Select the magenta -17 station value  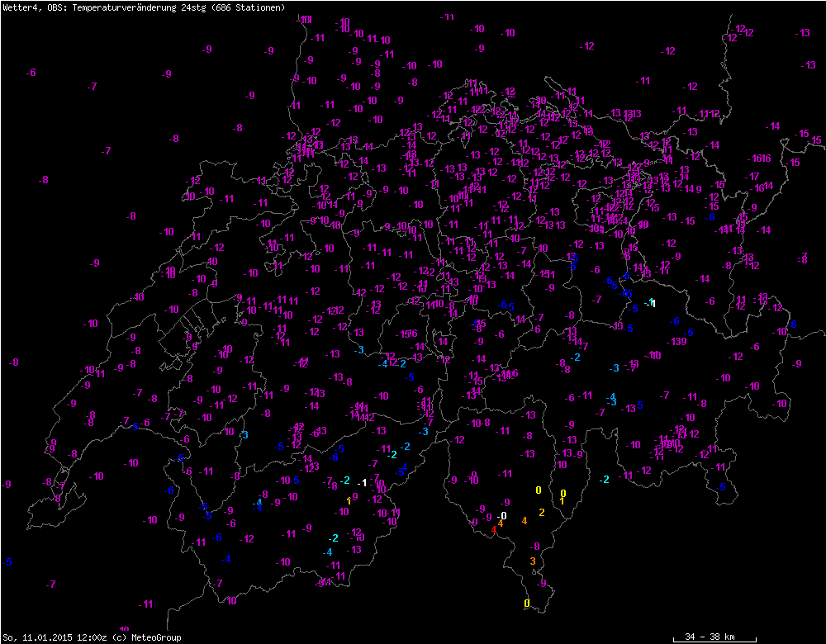pyautogui.click(x=752, y=177)
